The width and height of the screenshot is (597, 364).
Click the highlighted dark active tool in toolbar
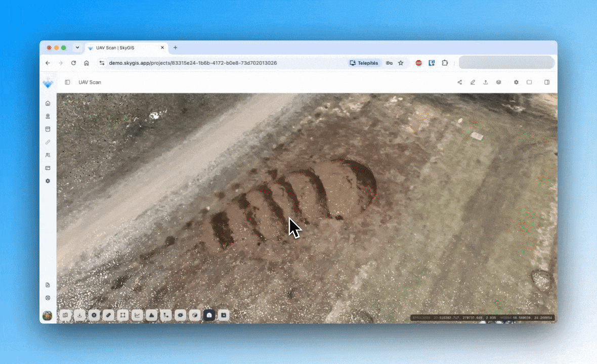[x=209, y=315]
